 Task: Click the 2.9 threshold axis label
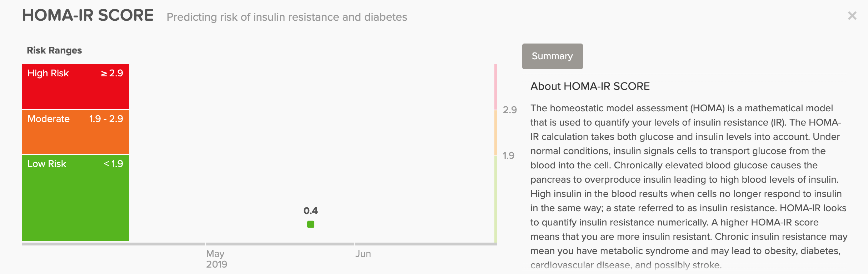coord(510,110)
